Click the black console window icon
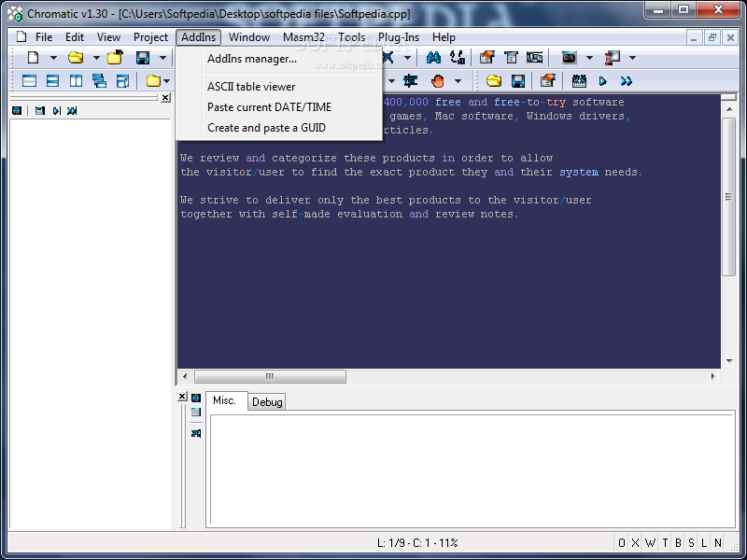This screenshot has width=747, height=560. (x=570, y=58)
